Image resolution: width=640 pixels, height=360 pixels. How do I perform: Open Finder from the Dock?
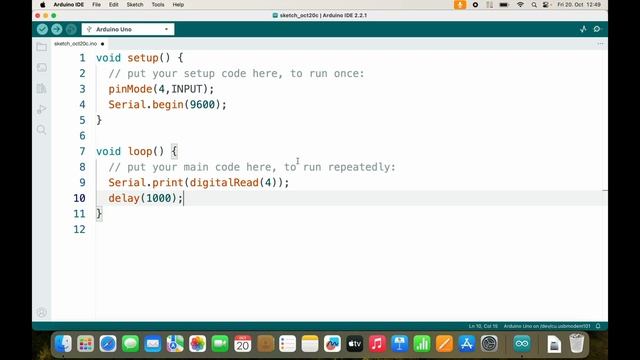(63, 344)
